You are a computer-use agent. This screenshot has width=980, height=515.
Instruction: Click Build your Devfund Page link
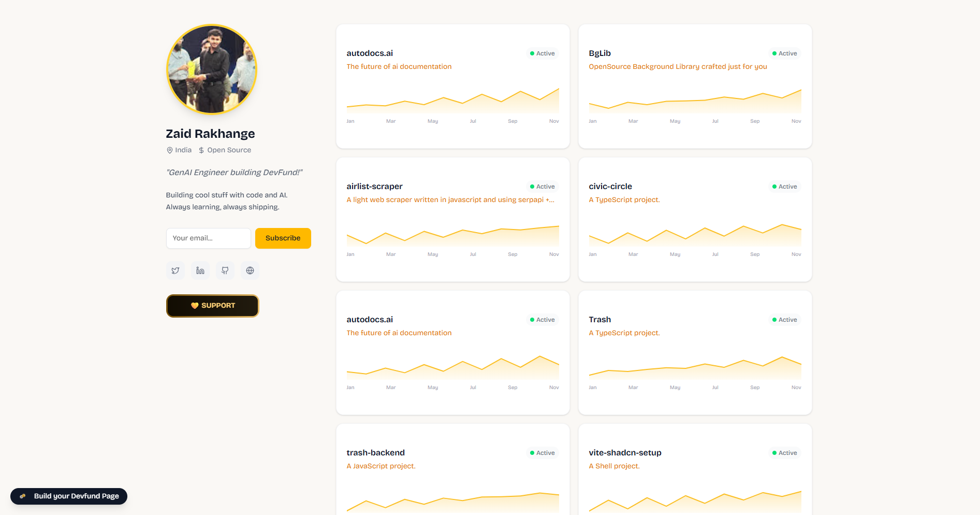(76, 496)
